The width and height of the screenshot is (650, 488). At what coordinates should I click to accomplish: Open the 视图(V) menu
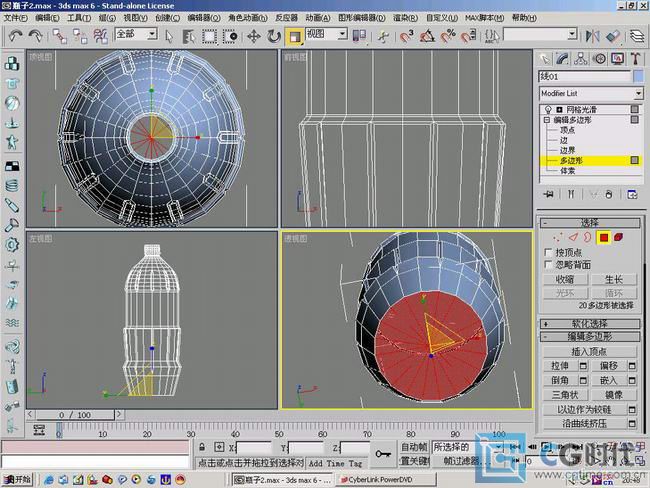click(x=135, y=18)
